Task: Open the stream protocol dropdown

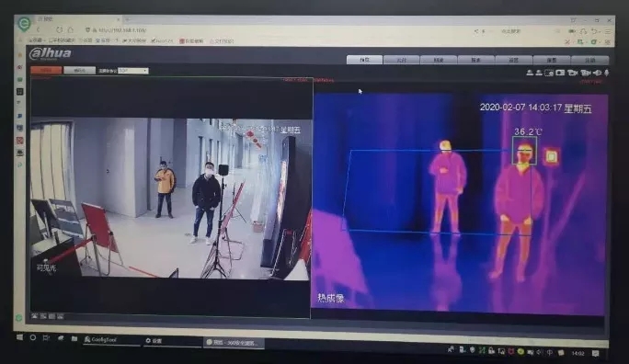Action: point(132,71)
